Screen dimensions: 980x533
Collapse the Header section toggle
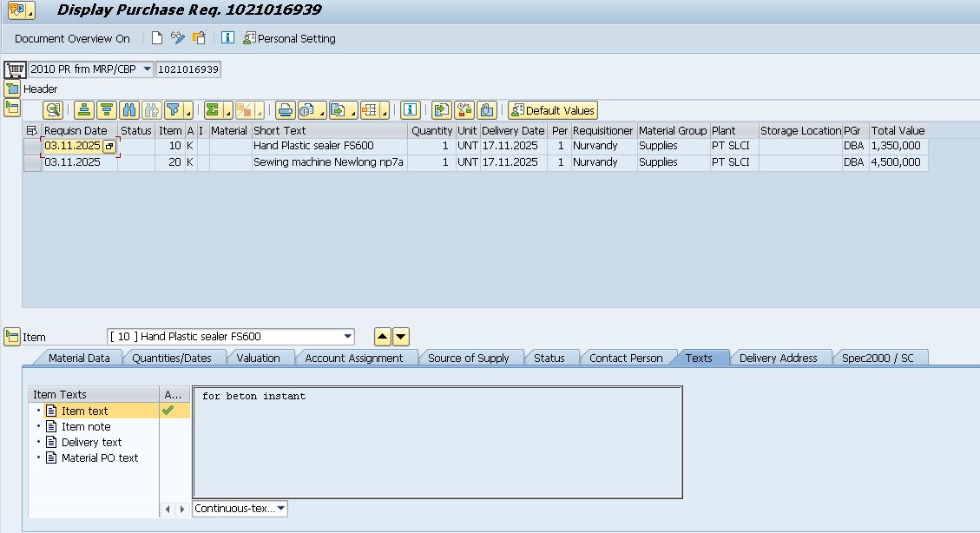tap(12, 89)
